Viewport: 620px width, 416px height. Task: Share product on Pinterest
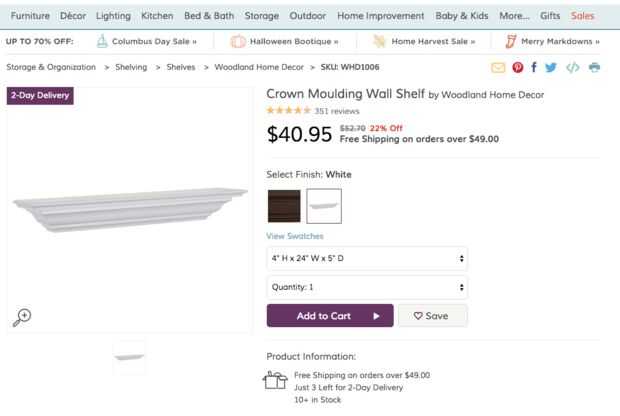point(518,67)
